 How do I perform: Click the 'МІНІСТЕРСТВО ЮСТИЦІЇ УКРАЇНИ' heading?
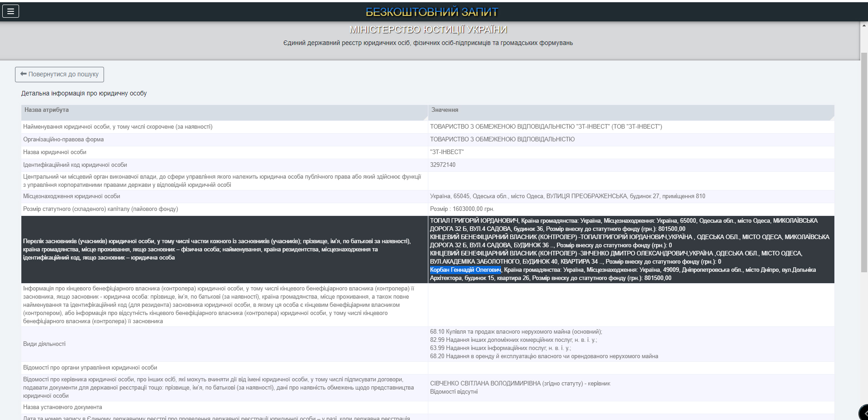click(428, 30)
